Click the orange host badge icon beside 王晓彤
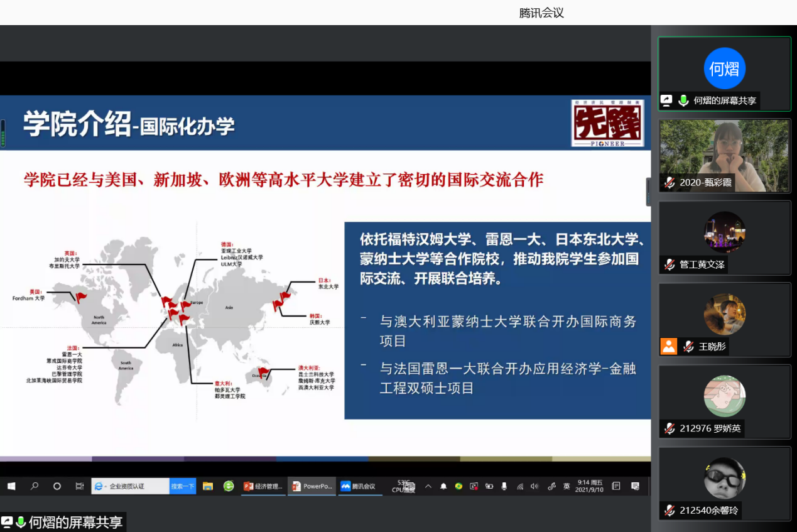The height and width of the screenshot is (532, 797). click(x=669, y=346)
